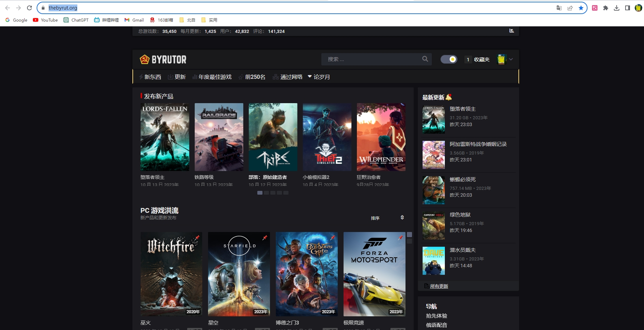Click the BYRUTOR site logo
644x330 pixels.
(x=163, y=60)
